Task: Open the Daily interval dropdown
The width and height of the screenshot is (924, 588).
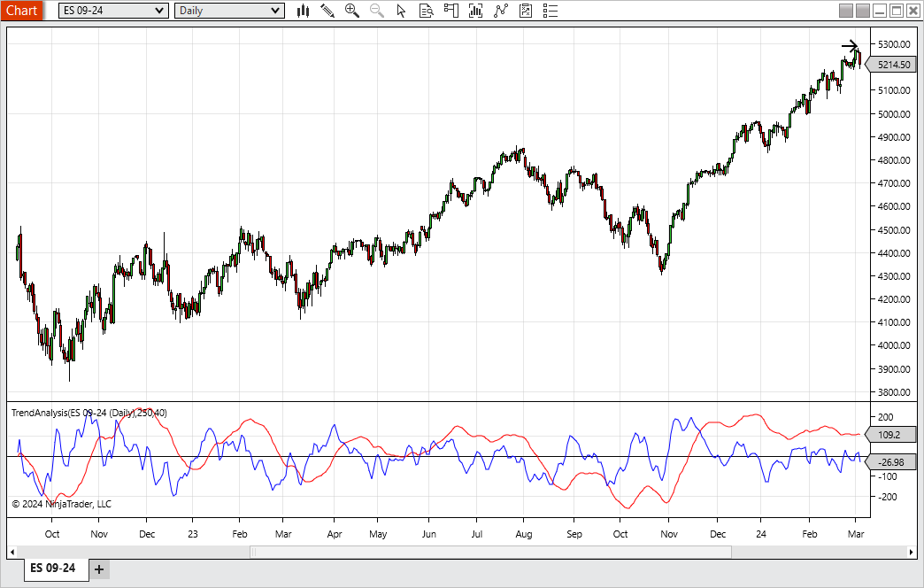Action: tap(229, 11)
